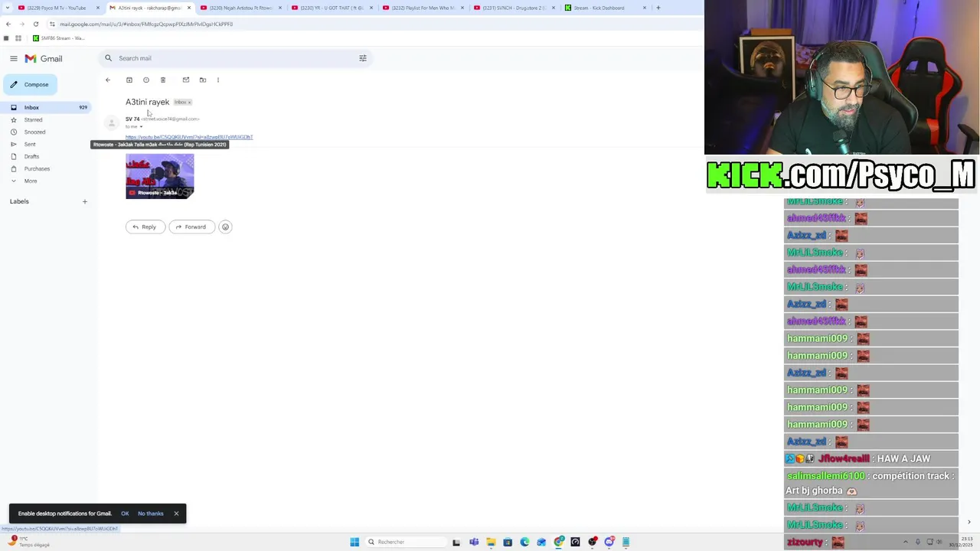Click the search magnifier icon in Gmail
The height and width of the screenshot is (551, 980).
(x=109, y=58)
